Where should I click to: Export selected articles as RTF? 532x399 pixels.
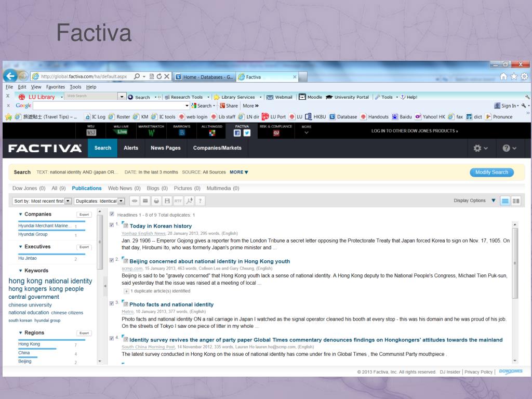pyautogui.click(x=178, y=201)
